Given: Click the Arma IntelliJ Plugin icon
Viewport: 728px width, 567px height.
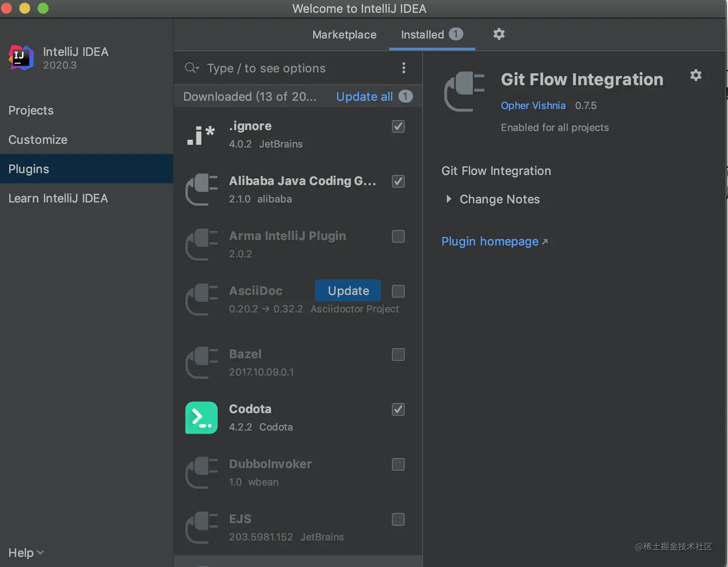Looking at the screenshot, I should 201,245.
